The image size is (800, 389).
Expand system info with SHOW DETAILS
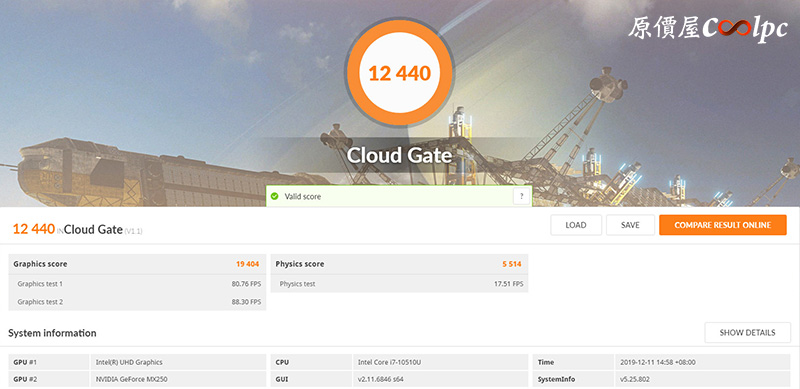tap(747, 333)
